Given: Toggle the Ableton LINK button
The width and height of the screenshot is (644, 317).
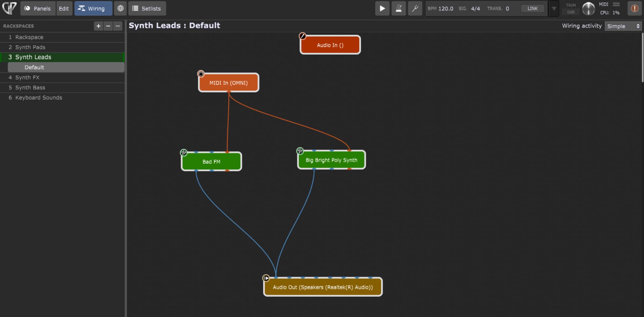Looking at the screenshot, I should coord(532,8).
